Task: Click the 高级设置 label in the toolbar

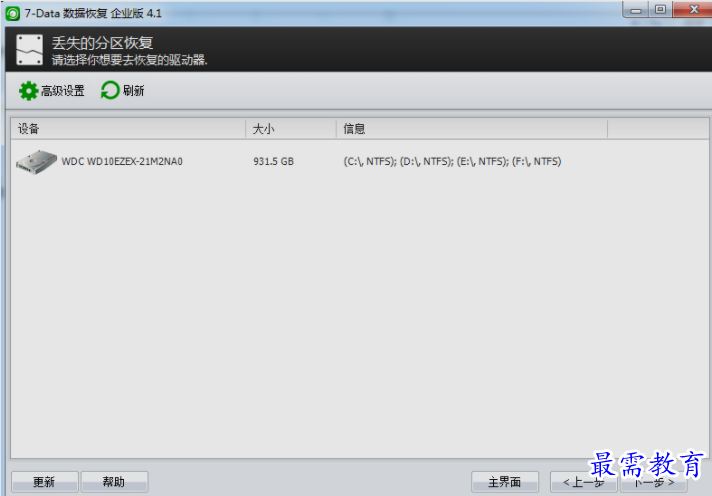Action: coord(63,91)
